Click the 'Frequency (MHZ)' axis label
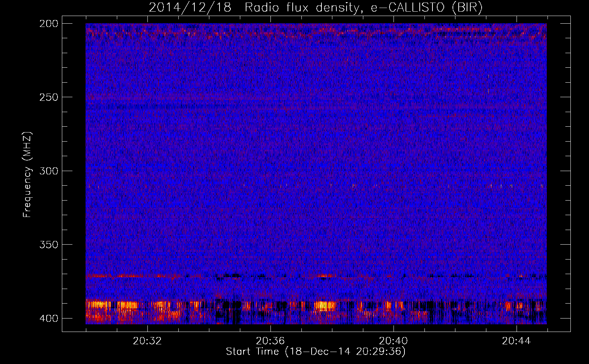 point(27,175)
